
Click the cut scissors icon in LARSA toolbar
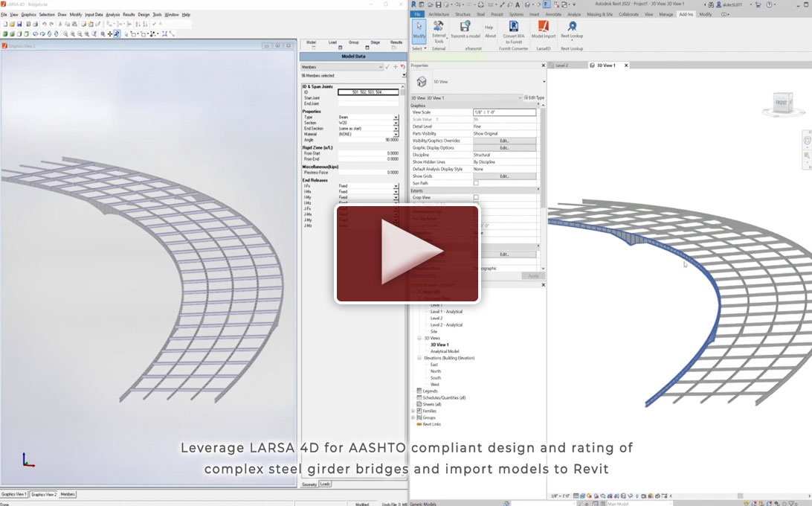[x=60, y=24]
